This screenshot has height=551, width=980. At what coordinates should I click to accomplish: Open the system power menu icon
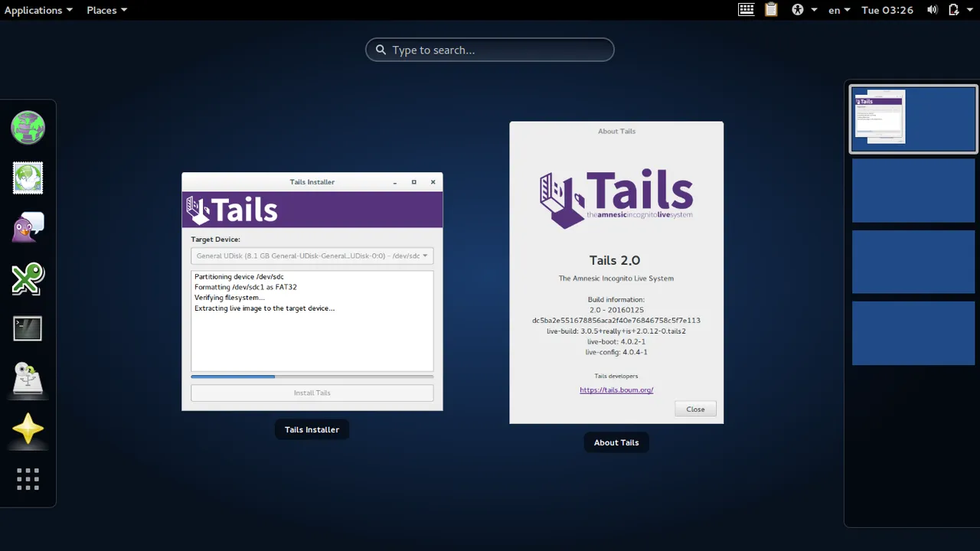tap(954, 10)
